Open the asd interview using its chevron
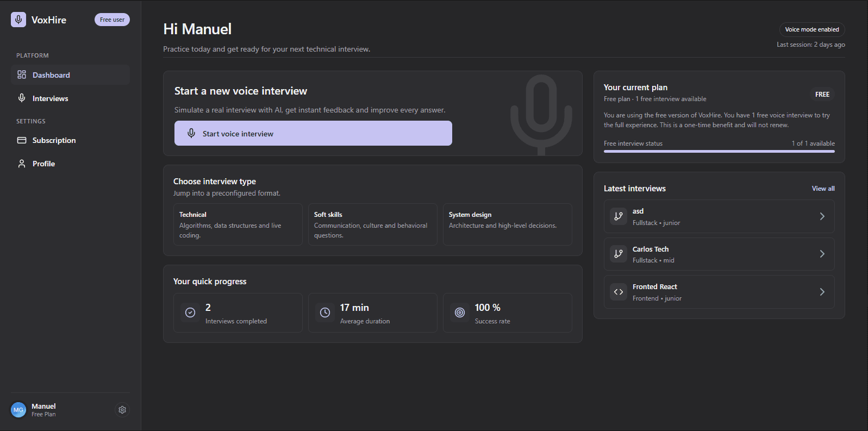 tap(822, 216)
